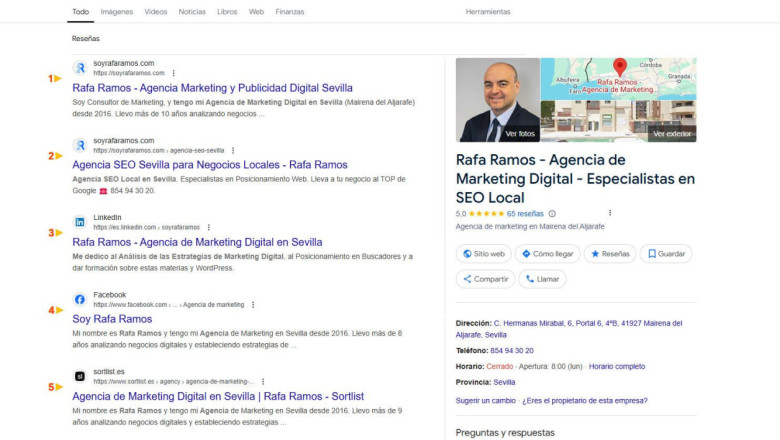Select the Noticias tab
Viewport: 780px width, 440px height.
coord(192,11)
